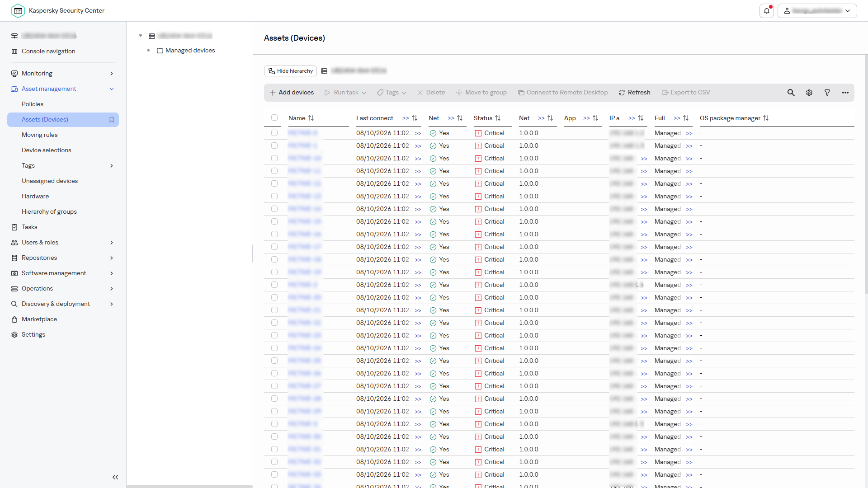Collapse the sidebar with double-chevron icon
Viewport: 868px width, 488px height.
[x=115, y=477]
